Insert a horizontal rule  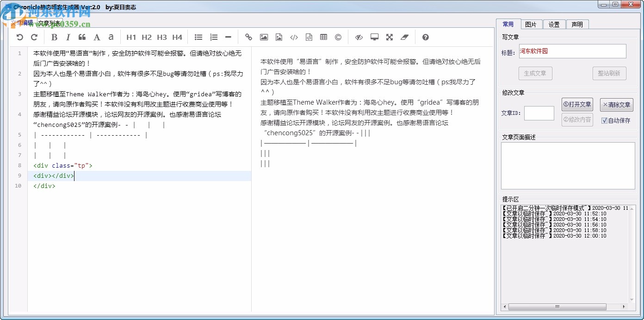(228, 37)
